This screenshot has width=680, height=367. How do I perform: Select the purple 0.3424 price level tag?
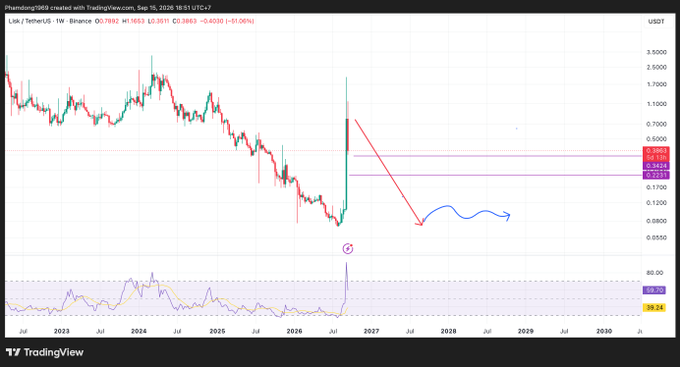click(656, 166)
